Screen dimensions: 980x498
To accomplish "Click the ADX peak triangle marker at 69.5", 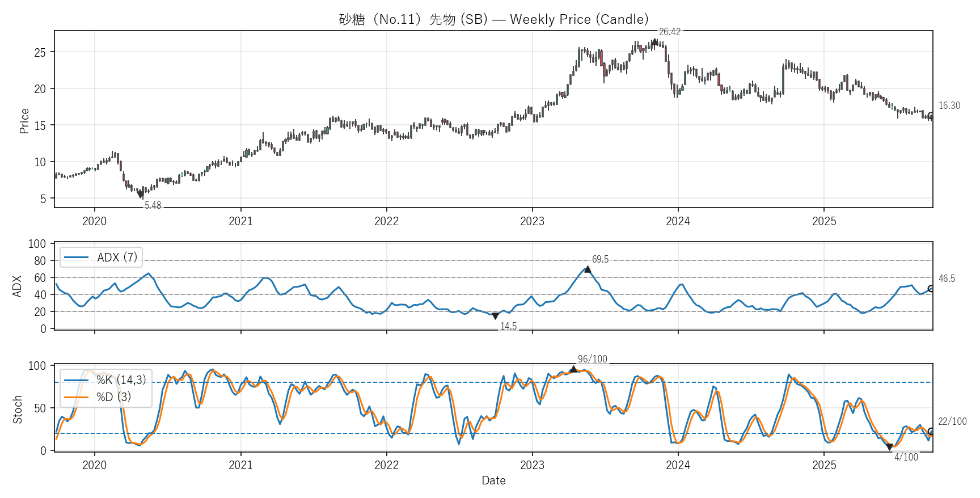I will [x=588, y=269].
